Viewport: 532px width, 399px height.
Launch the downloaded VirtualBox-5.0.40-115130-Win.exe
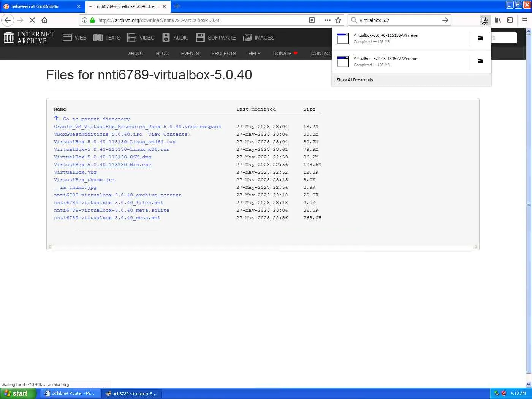click(x=400, y=38)
